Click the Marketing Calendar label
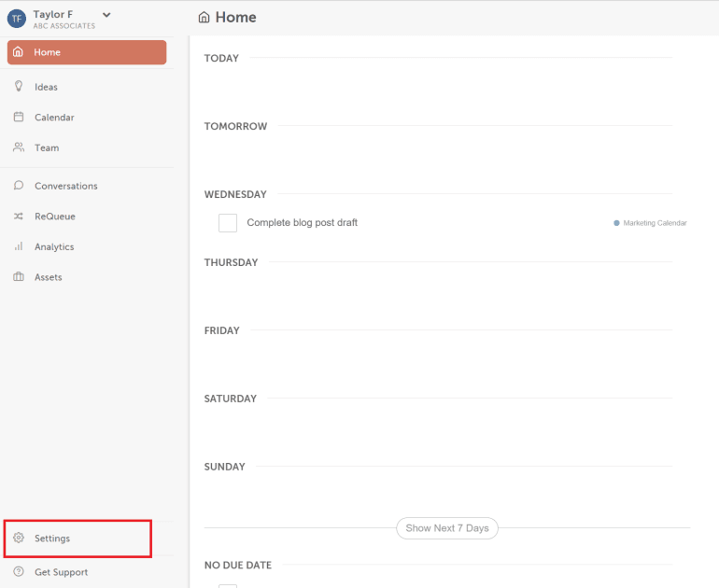Screen dimensions: 719x588 (x=655, y=223)
